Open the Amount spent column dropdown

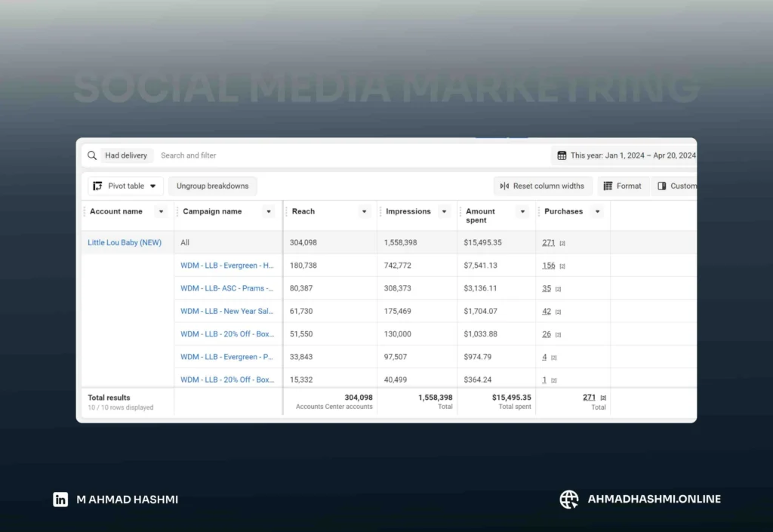point(522,212)
